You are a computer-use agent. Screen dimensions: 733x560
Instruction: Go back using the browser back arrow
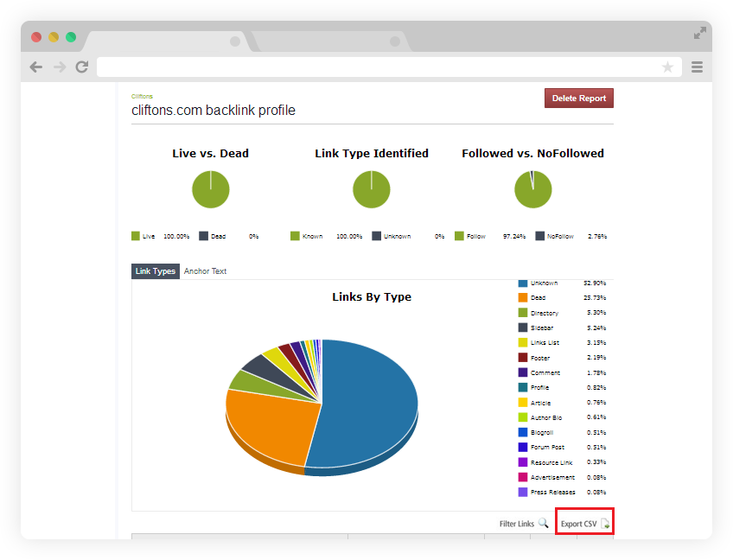coord(36,67)
